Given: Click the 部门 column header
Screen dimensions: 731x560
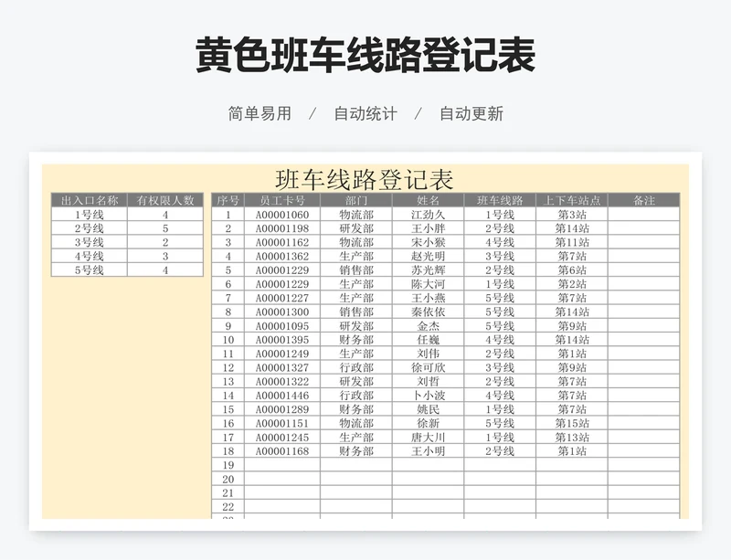Looking at the screenshot, I should coord(356,201).
